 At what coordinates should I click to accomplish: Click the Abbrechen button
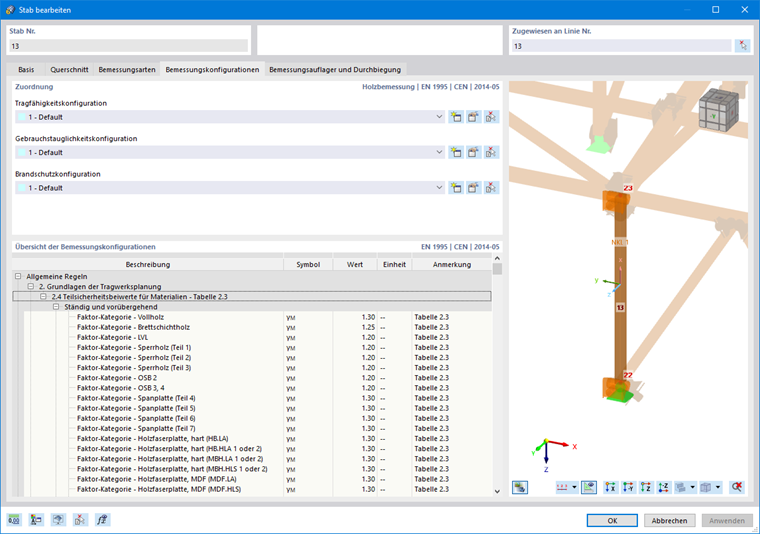[669, 520]
